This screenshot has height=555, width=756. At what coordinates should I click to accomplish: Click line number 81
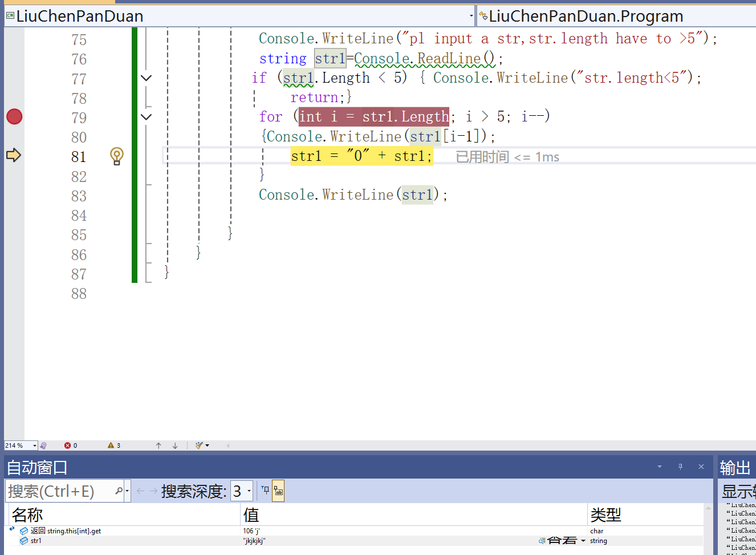(x=79, y=157)
